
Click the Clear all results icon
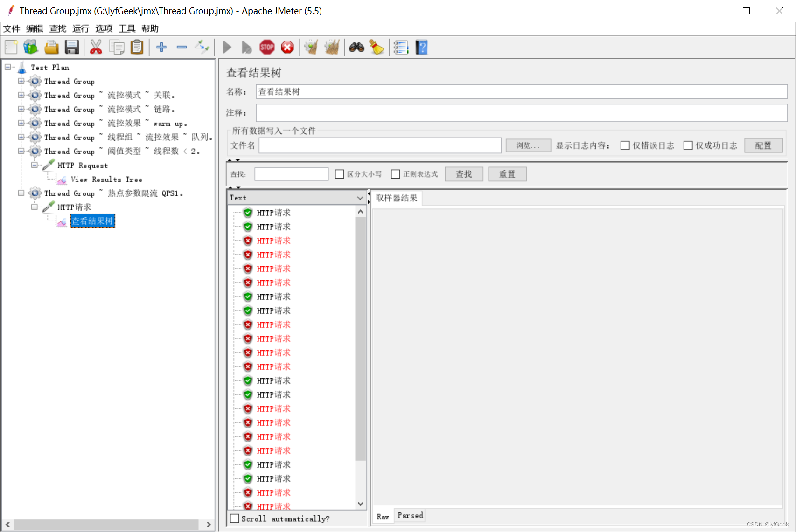coord(332,47)
